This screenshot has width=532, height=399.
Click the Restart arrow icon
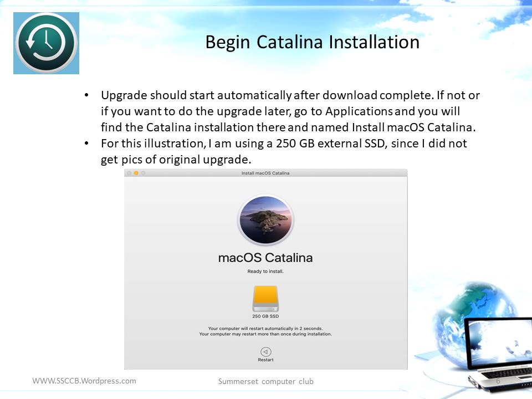[265, 351]
